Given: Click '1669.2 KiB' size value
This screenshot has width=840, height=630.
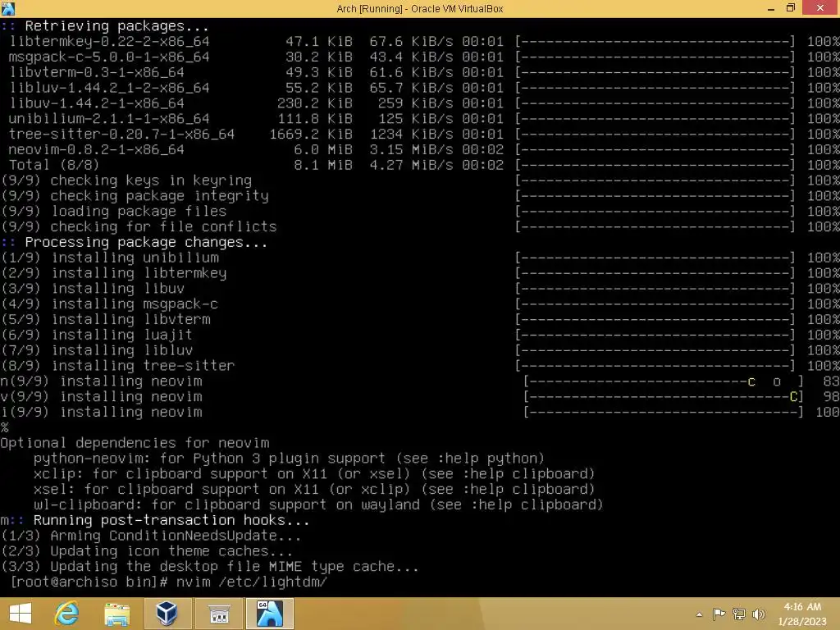Looking at the screenshot, I should pyautogui.click(x=311, y=134).
